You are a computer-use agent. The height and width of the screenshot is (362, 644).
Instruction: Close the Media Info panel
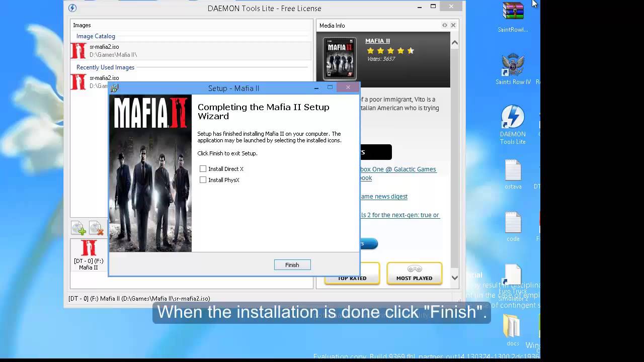click(453, 25)
